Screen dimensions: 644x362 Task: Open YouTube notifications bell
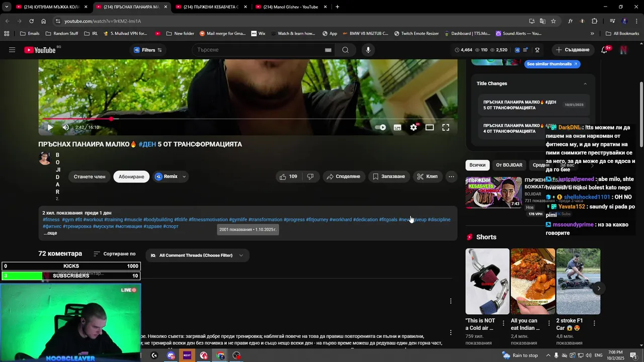(x=605, y=50)
